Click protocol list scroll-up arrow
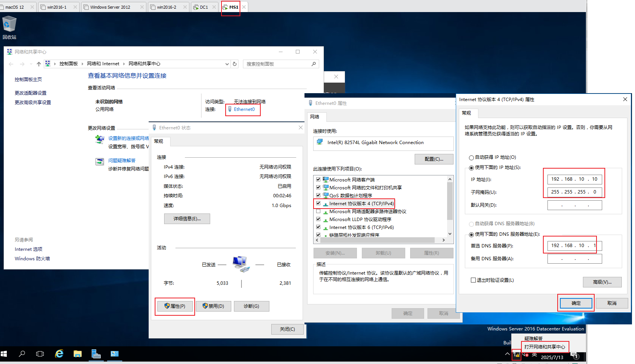This screenshot has width=635, height=364. (450, 179)
